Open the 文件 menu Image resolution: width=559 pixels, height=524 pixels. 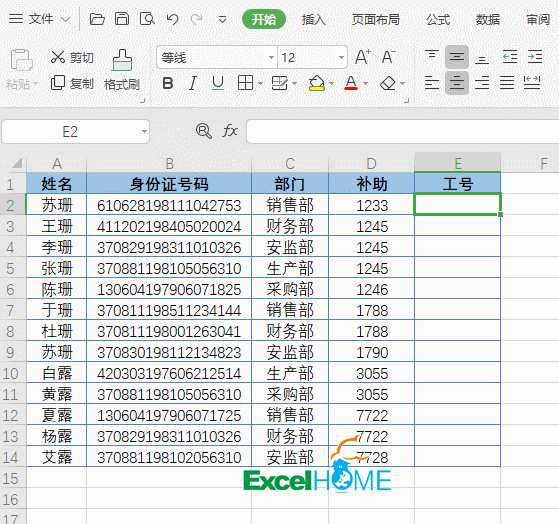(39, 19)
